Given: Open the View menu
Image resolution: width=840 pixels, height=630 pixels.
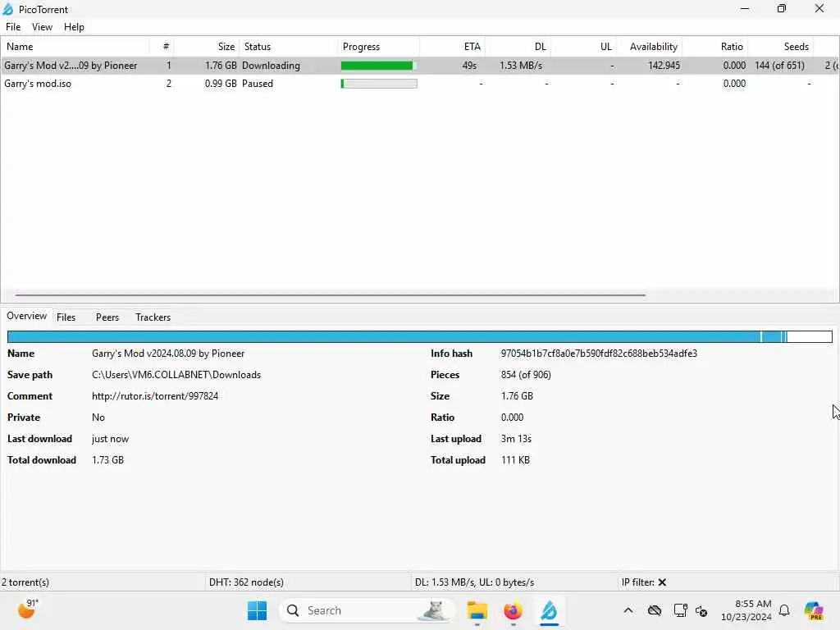Looking at the screenshot, I should 42,27.
